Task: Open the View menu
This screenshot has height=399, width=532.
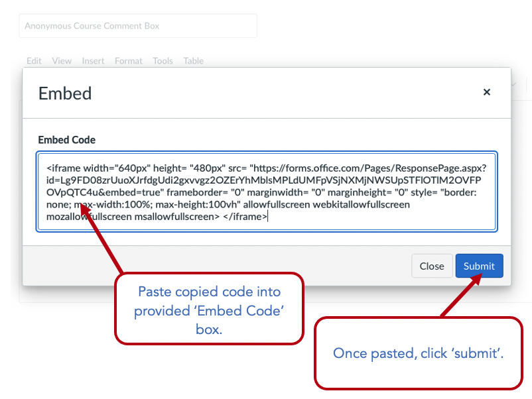Action: click(x=62, y=61)
